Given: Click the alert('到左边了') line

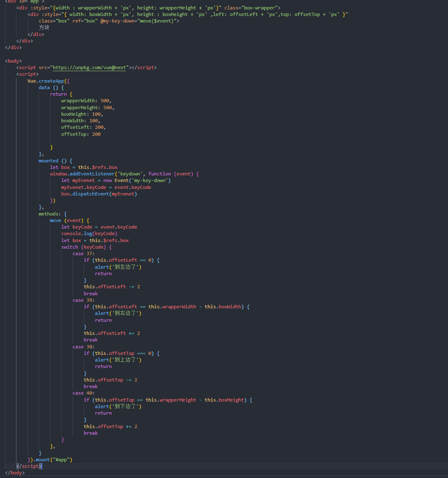Looking at the screenshot, I should click(x=118, y=267).
